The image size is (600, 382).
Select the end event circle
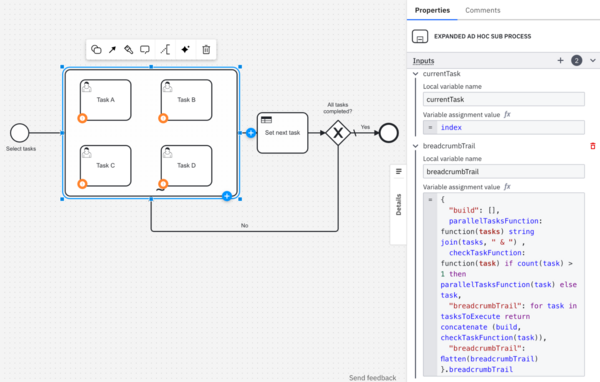pyautogui.click(x=388, y=133)
